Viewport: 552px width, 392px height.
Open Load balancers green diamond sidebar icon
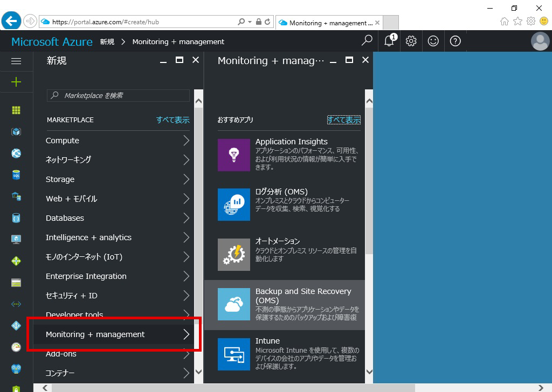pos(16,261)
